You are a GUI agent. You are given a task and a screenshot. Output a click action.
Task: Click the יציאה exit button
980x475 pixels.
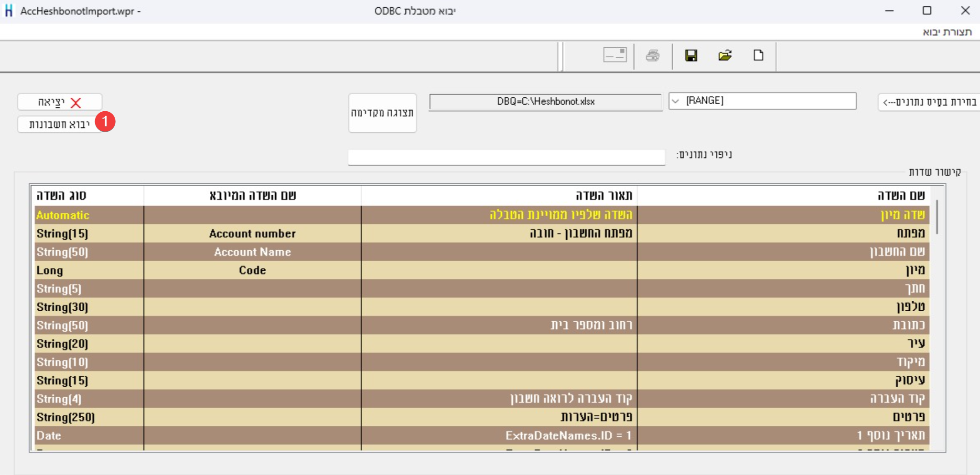click(x=60, y=102)
